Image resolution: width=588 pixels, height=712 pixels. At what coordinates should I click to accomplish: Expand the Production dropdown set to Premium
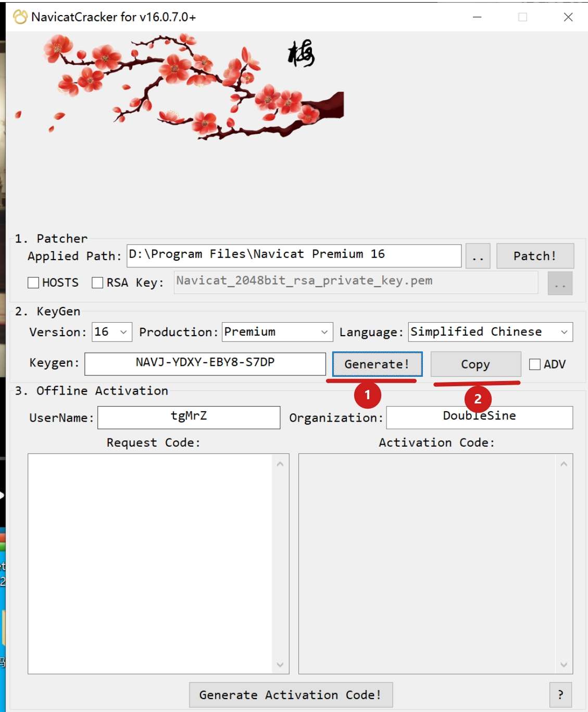[277, 332]
